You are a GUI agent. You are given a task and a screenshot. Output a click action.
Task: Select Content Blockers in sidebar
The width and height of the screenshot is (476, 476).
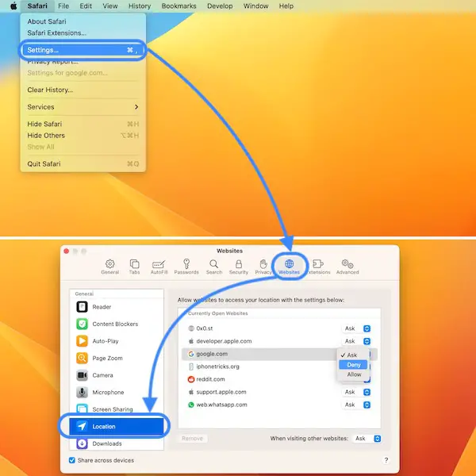(114, 324)
